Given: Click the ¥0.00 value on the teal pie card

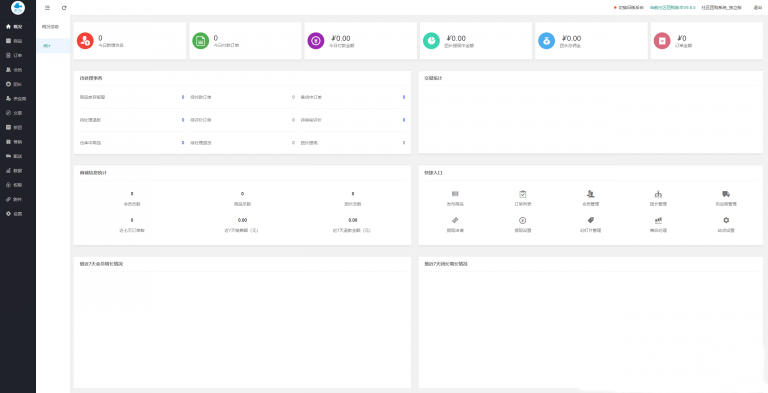Looking at the screenshot, I should click(456, 38).
